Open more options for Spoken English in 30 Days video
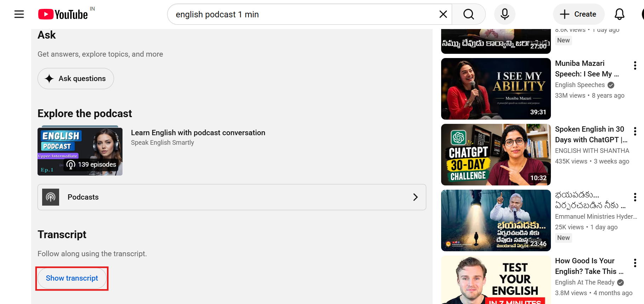 coord(635,131)
